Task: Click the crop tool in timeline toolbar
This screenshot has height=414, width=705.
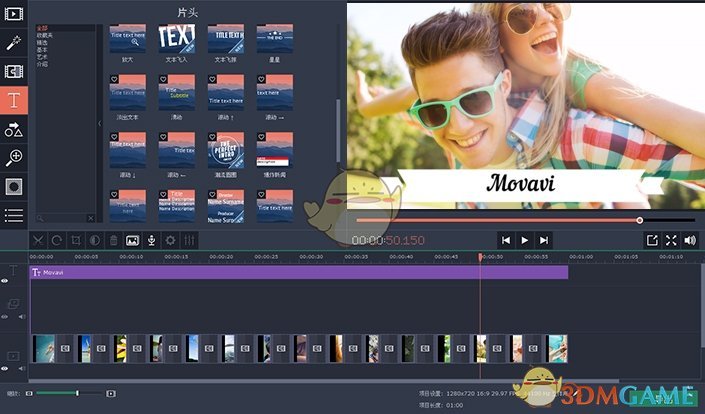Action: tap(76, 240)
